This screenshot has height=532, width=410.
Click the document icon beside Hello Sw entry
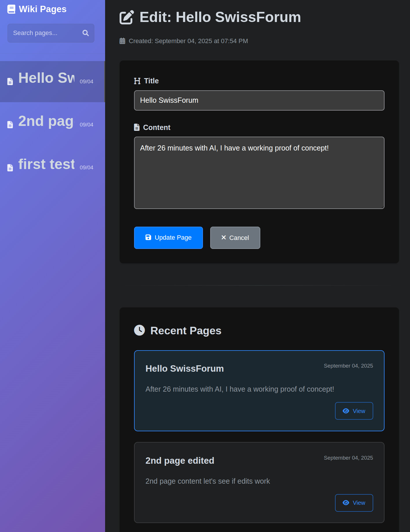pos(10,82)
